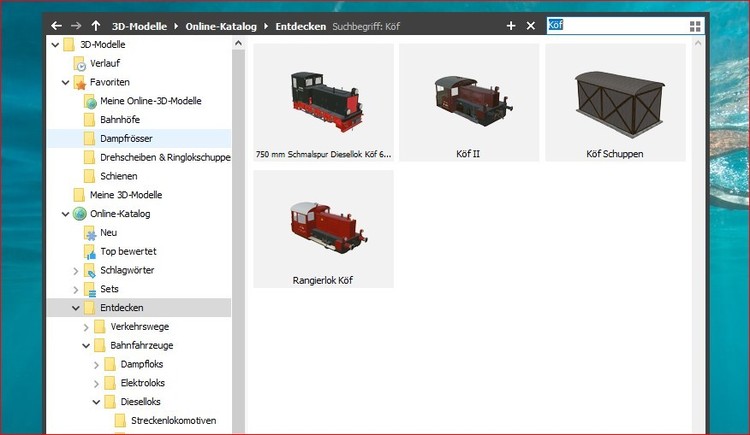Image resolution: width=750 pixels, height=435 pixels.
Task: Collapse the Favoriten tree node
Action: tap(66, 82)
